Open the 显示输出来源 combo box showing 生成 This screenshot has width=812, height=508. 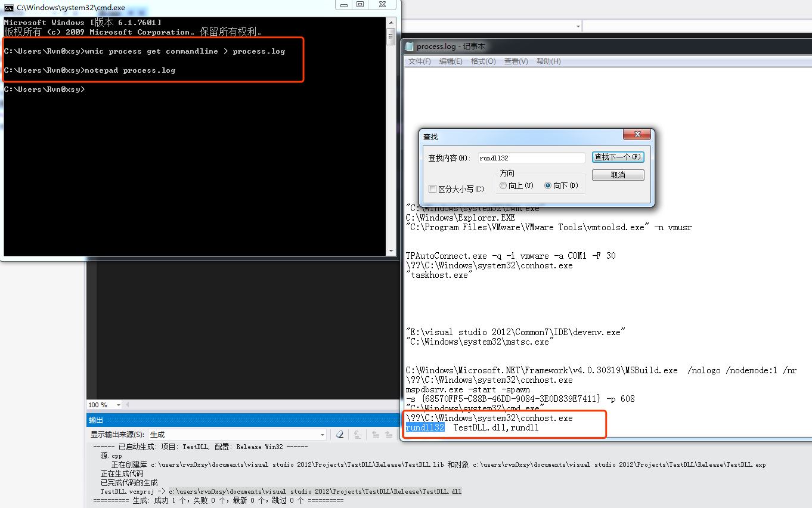pyautogui.click(x=238, y=435)
